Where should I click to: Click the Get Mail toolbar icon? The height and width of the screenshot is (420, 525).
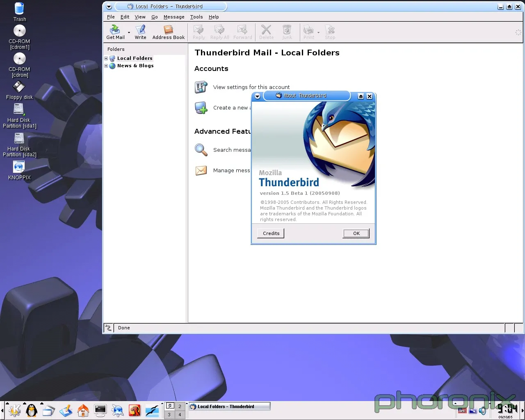(x=115, y=32)
